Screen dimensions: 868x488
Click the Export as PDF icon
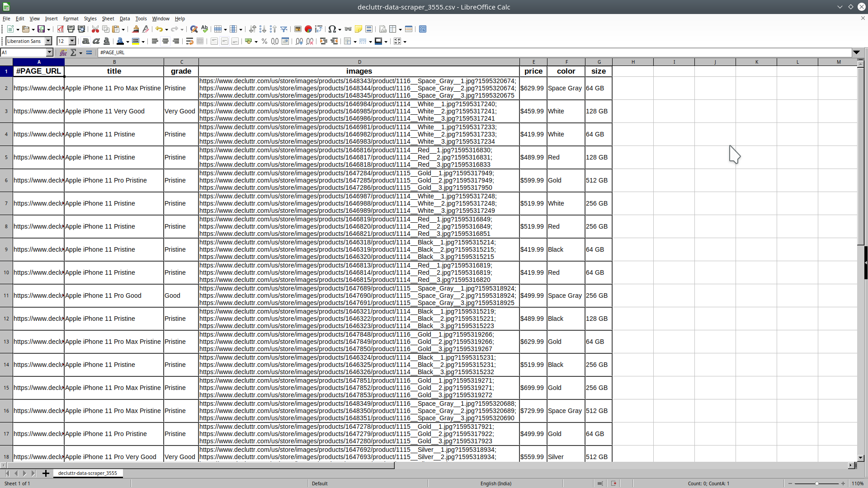(x=60, y=29)
